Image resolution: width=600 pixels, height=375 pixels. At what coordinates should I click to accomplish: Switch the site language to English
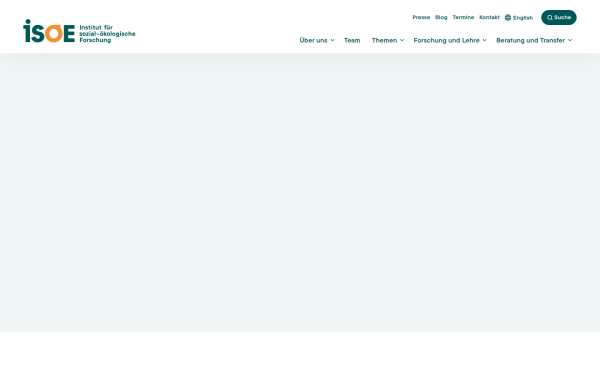pos(523,18)
